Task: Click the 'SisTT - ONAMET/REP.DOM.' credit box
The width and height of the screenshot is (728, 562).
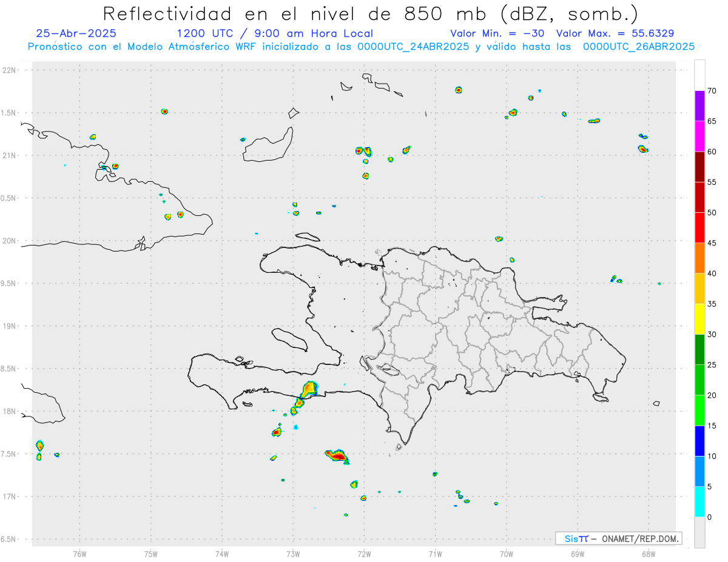Action: (x=618, y=538)
